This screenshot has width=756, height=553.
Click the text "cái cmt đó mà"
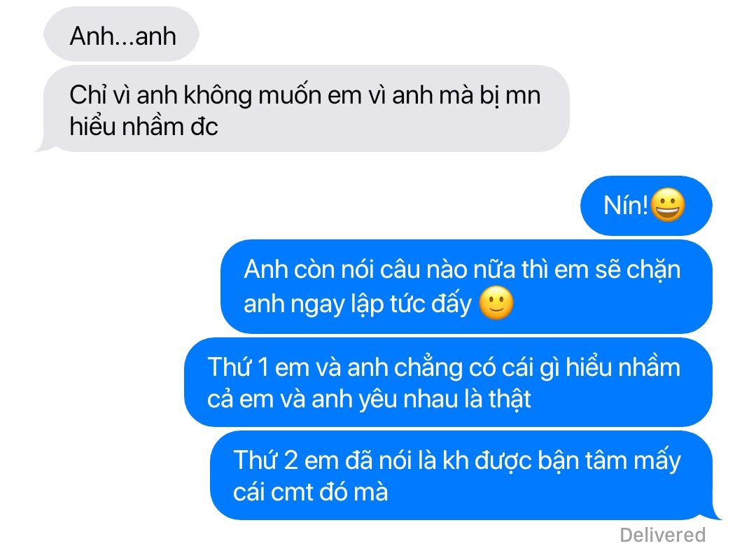311,492
